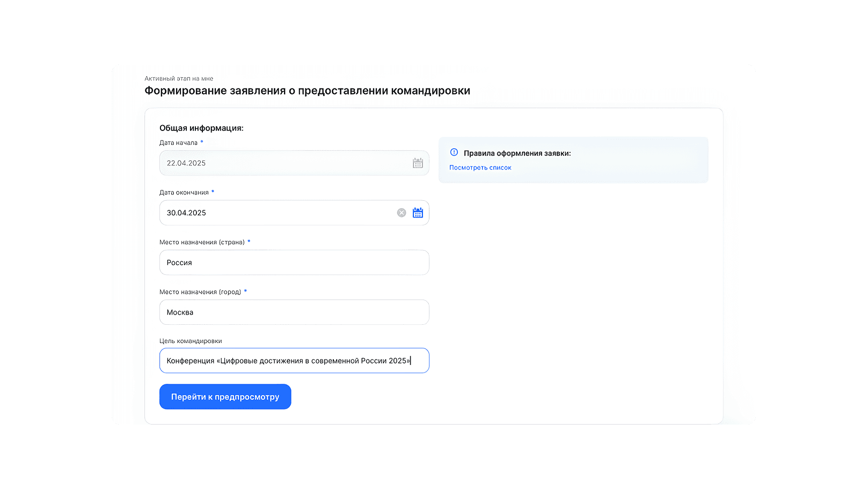Click the Место назначения (страна) label
The width and height of the screenshot is (868, 489).
point(202,243)
